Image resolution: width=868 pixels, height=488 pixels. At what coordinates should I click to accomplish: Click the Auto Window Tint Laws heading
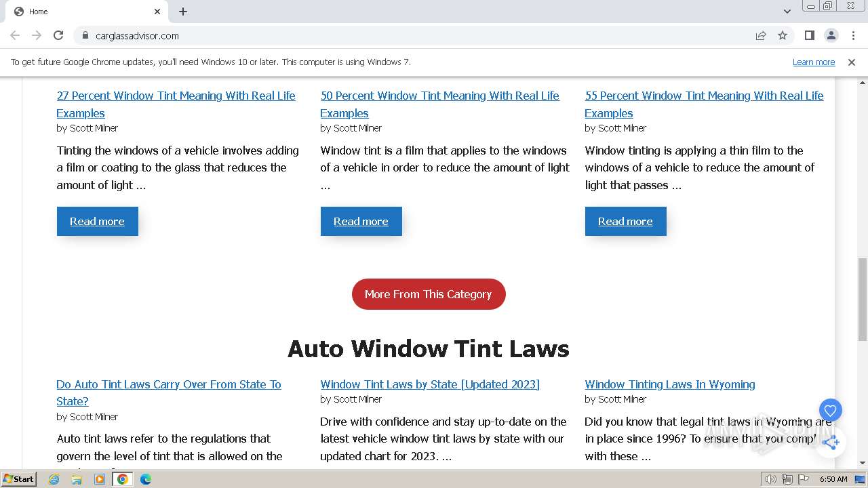429,348
